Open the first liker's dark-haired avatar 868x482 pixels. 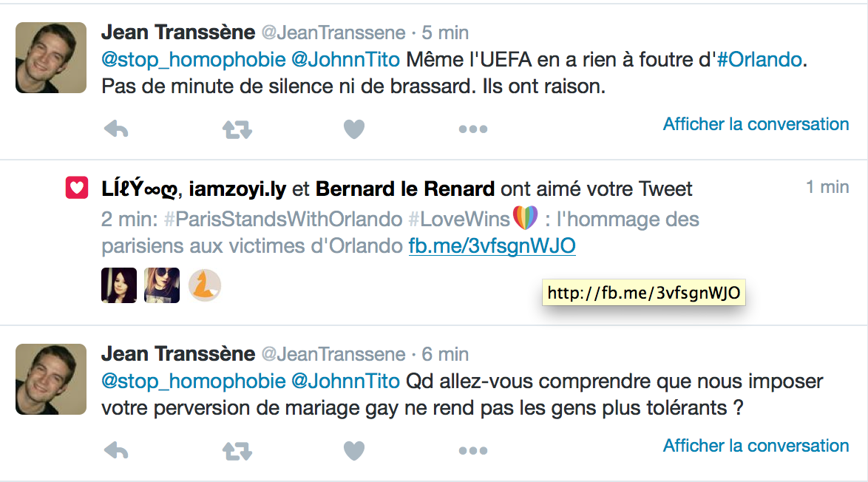(x=119, y=285)
